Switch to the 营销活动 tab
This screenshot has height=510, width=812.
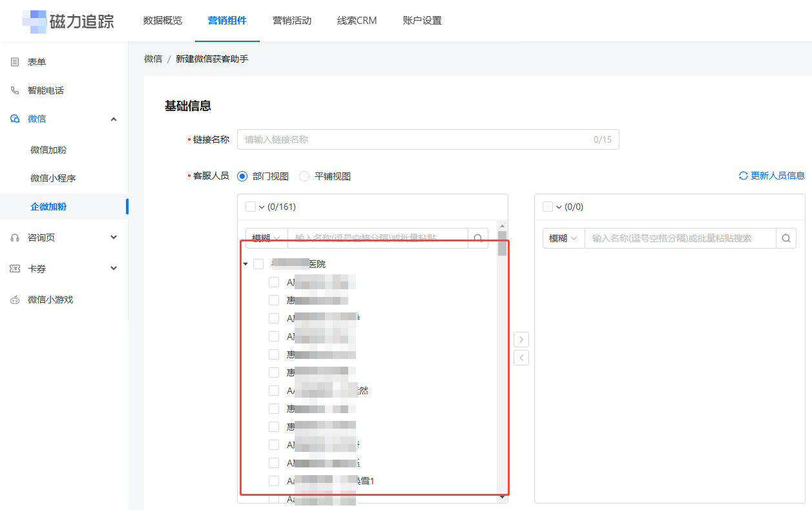pyautogui.click(x=292, y=20)
